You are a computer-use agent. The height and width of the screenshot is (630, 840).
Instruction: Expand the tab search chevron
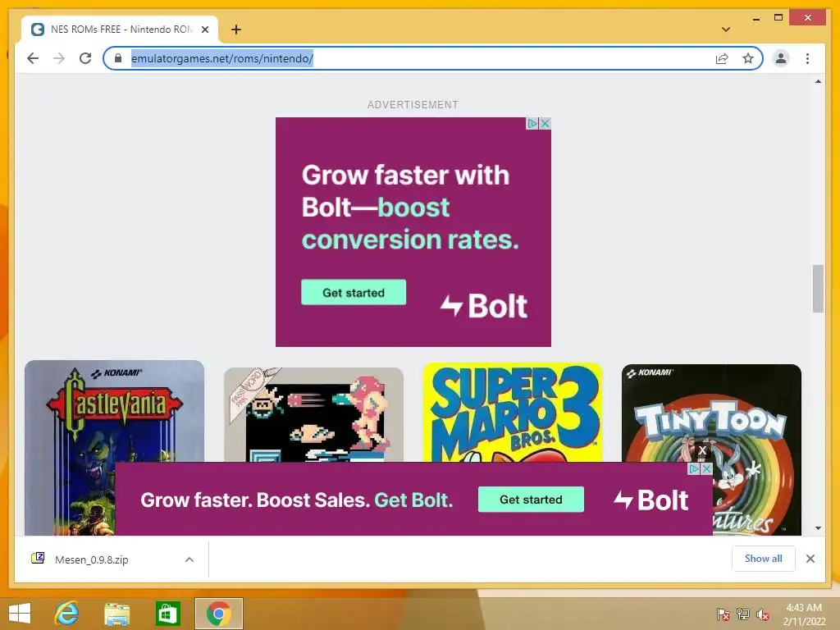click(x=725, y=30)
